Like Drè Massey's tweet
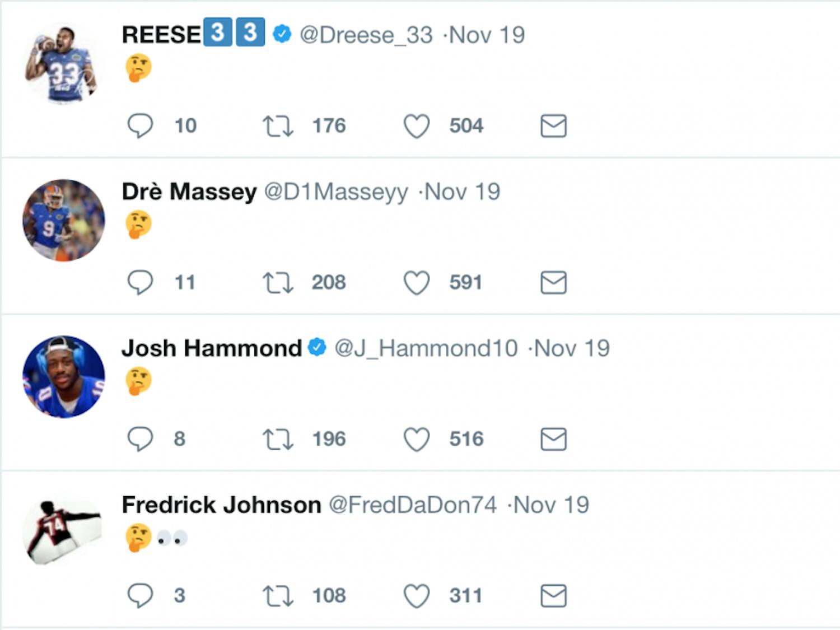 (x=417, y=283)
